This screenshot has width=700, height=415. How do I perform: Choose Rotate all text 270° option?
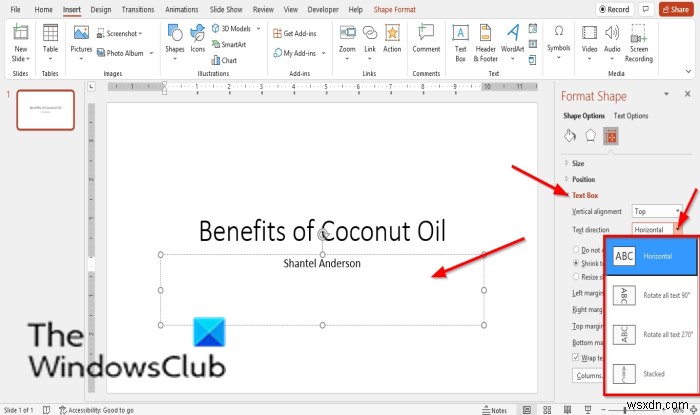click(651, 335)
